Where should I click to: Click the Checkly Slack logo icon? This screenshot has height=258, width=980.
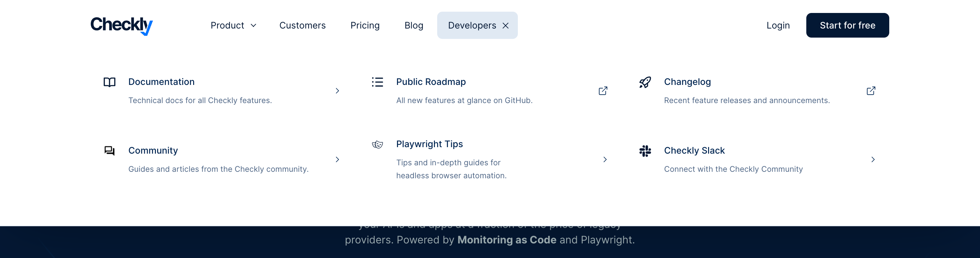tap(645, 151)
